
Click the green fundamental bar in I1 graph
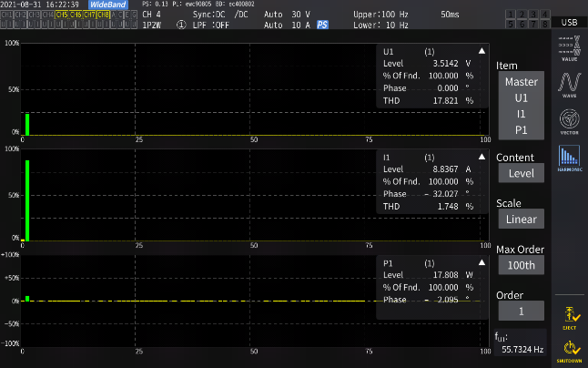[28, 200]
